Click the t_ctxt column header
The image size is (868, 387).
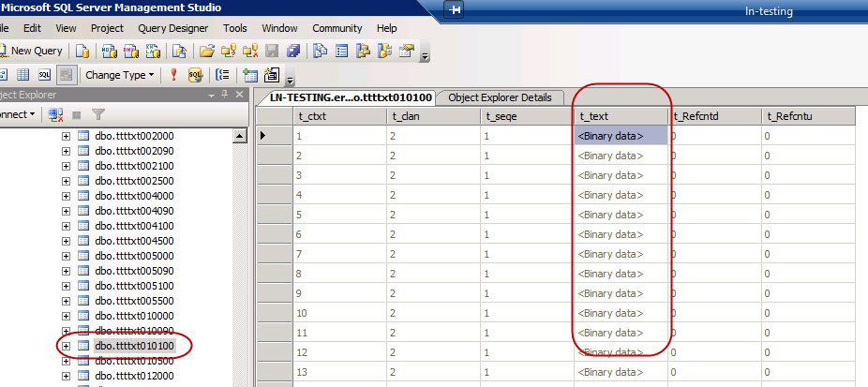click(339, 116)
